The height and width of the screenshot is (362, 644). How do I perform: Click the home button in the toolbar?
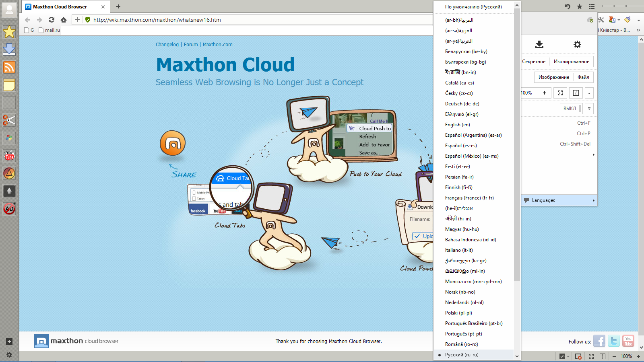[64, 20]
